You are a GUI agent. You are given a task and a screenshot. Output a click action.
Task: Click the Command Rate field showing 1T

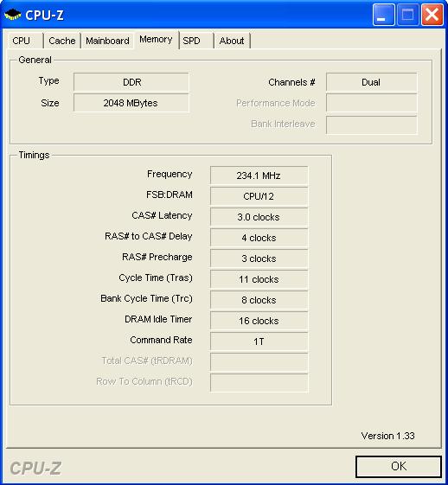tap(259, 341)
